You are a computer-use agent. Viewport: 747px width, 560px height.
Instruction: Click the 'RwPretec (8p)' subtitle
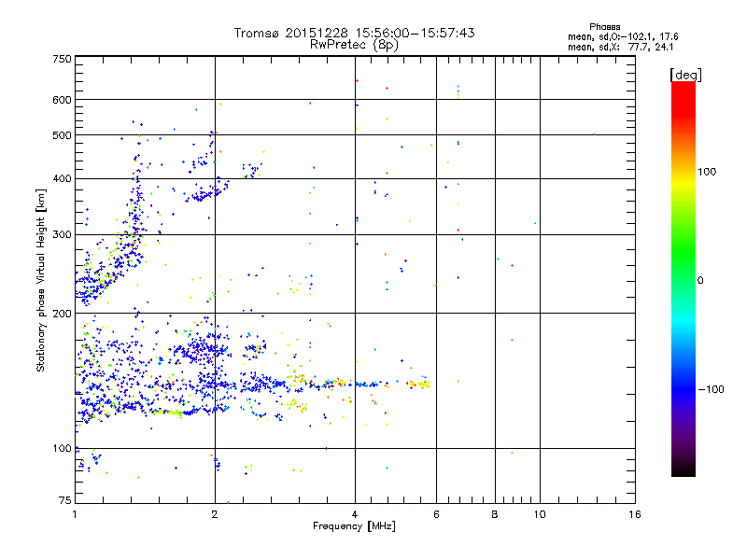point(354,45)
